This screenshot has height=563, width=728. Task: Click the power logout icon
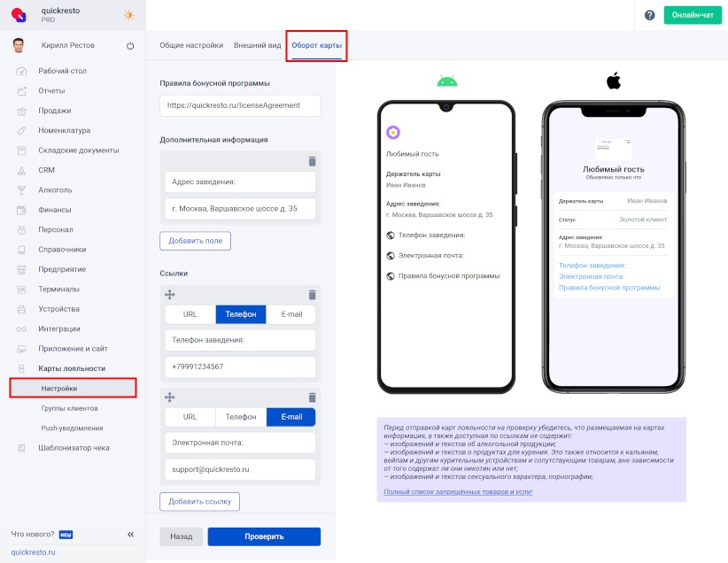point(130,45)
